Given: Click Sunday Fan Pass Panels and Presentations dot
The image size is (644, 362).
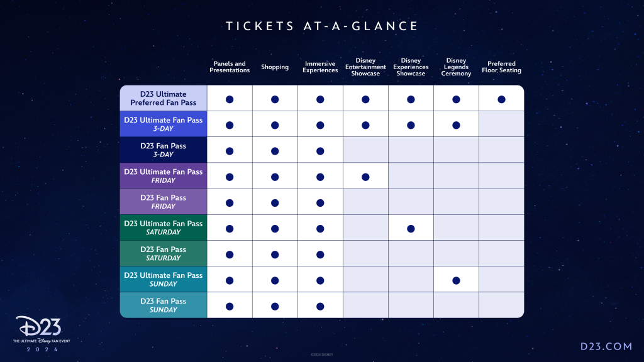Looking at the screenshot, I should pyautogui.click(x=230, y=306).
